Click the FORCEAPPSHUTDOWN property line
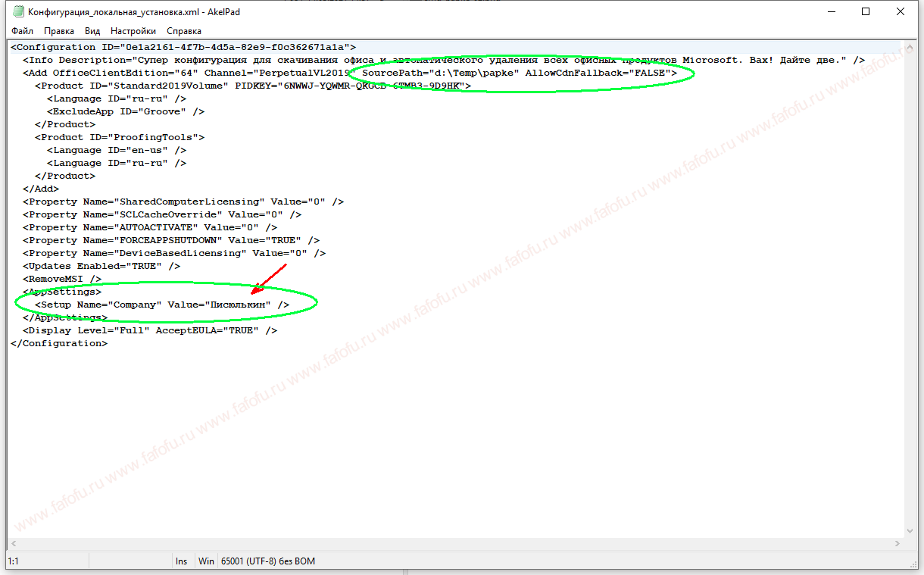 [x=171, y=240]
